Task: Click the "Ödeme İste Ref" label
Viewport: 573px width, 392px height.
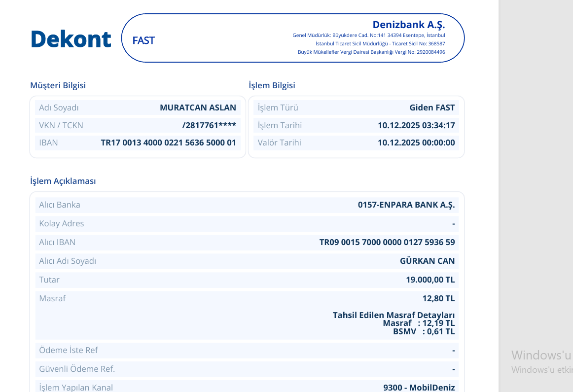Action: tap(69, 351)
